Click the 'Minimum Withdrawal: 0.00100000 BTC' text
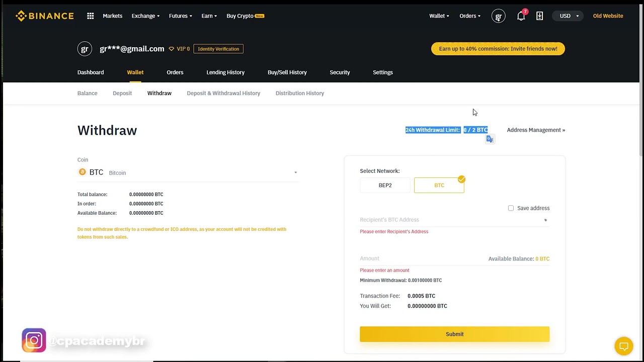Screen dimensions: 644x362 (401, 281)
